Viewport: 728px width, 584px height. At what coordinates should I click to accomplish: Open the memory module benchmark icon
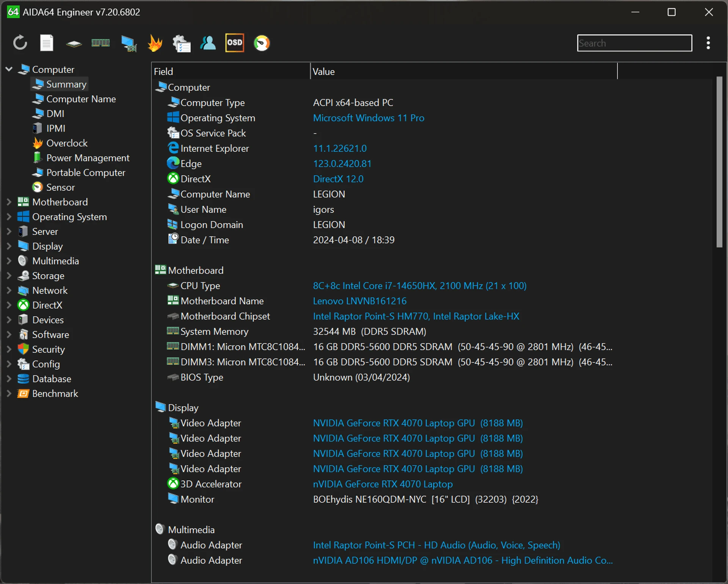[x=100, y=43]
